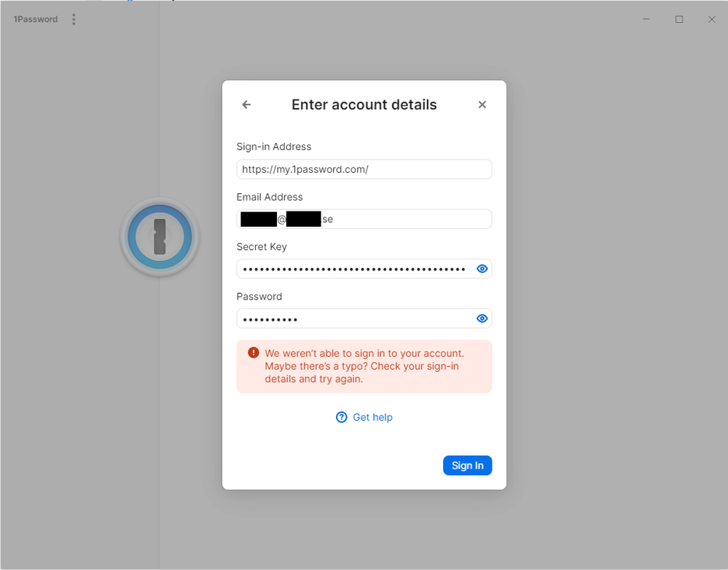Viewport: 728px width, 570px height.
Task: Show the Password using the eye icon
Action: coord(482,319)
